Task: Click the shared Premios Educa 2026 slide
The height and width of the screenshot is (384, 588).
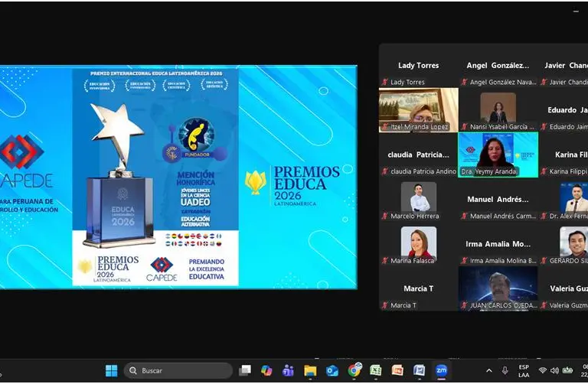Action: point(178,177)
